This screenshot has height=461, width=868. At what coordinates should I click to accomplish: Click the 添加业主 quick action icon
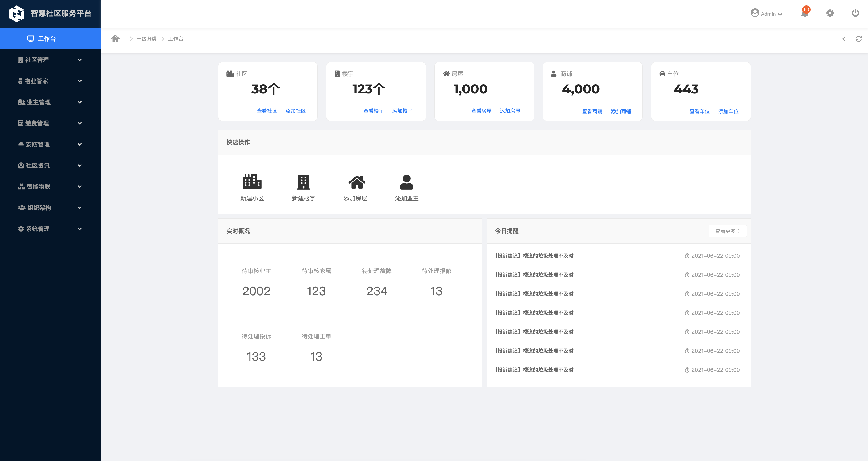(x=406, y=182)
